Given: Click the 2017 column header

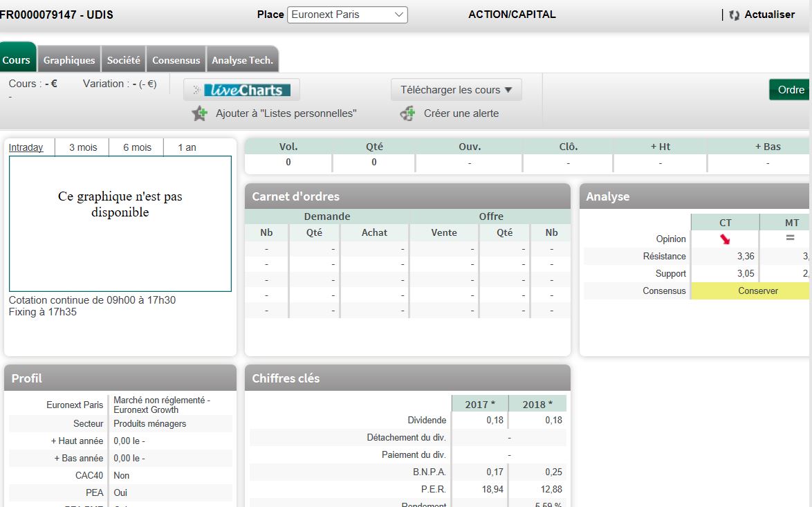Looking at the screenshot, I should (479, 405).
